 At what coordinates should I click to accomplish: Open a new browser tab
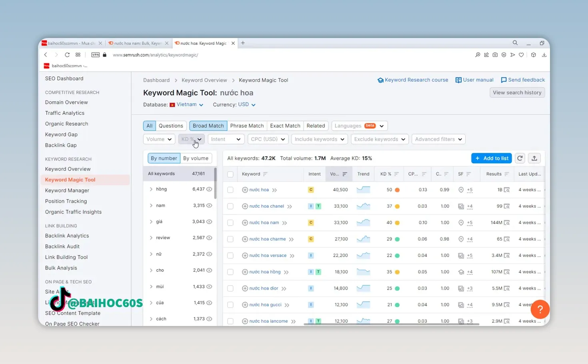(x=243, y=43)
